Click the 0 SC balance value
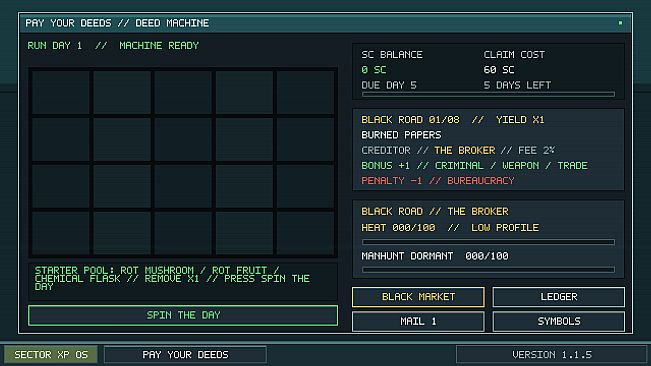Screen dimensions: 651x366 tap(374, 70)
